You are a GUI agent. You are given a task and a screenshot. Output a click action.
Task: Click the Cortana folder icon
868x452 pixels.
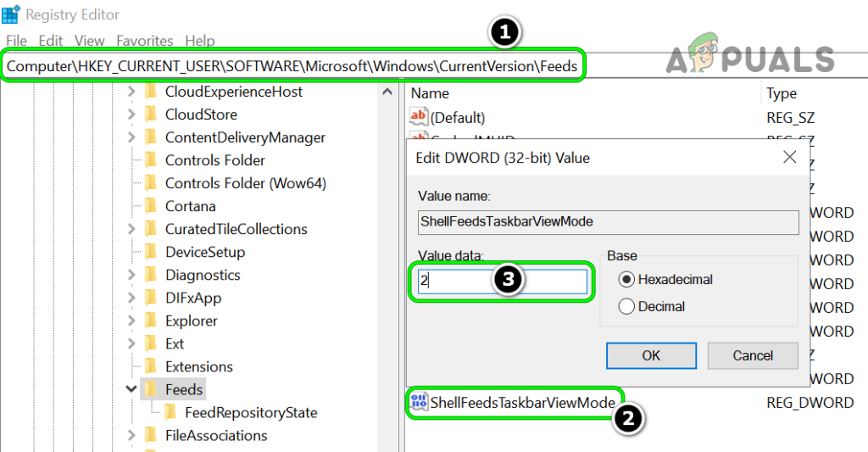(151, 206)
